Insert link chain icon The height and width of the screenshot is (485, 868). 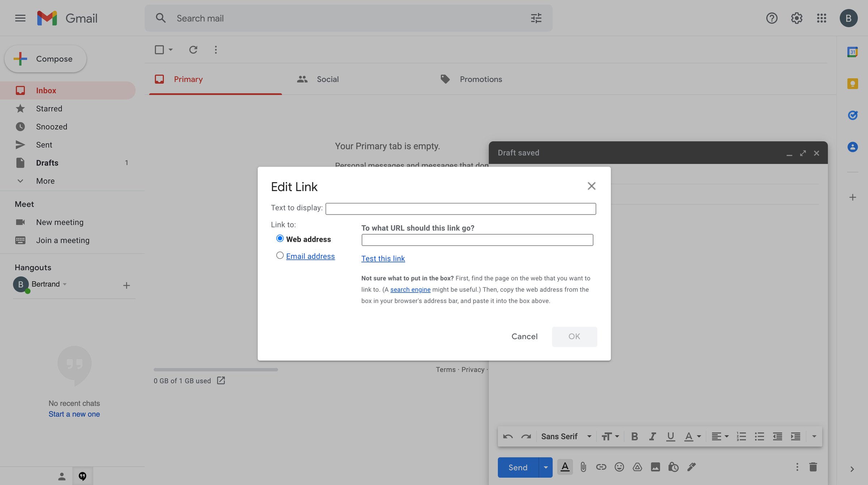click(x=601, y=467)
